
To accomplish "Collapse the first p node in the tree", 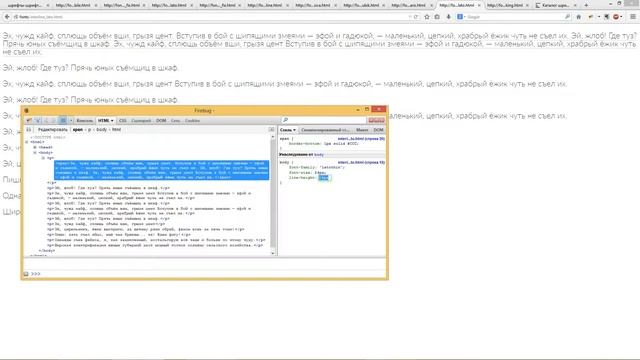I will click(x=43, y=158).
